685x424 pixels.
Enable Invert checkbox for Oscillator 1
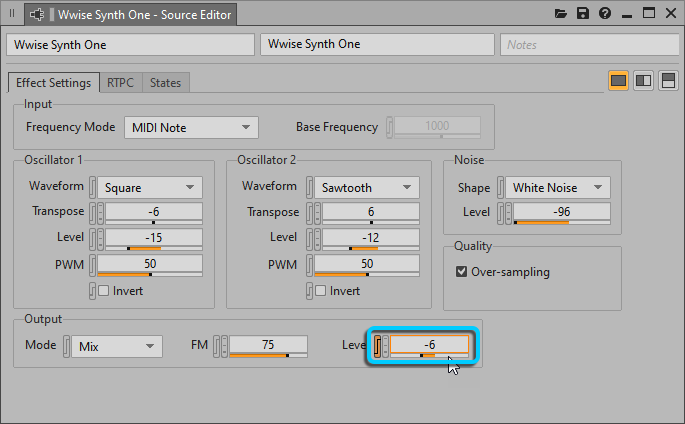(x=104, y=291)
